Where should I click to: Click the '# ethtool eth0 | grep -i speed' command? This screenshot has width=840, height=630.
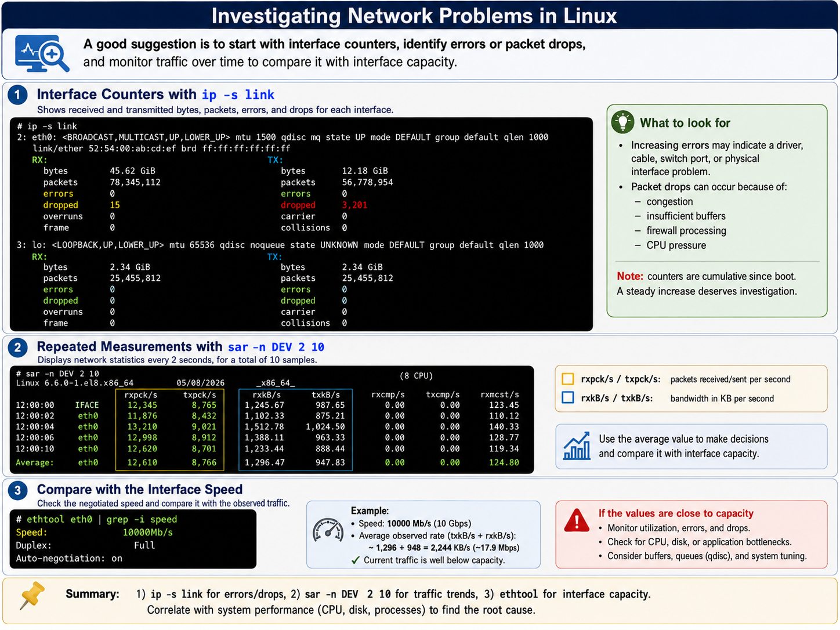tap(96, 520)
